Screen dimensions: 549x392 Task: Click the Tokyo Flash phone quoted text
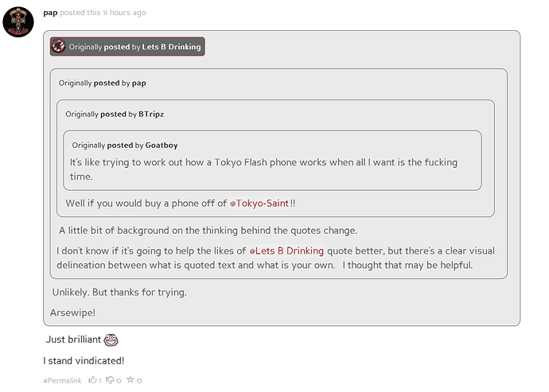(263, 162)
